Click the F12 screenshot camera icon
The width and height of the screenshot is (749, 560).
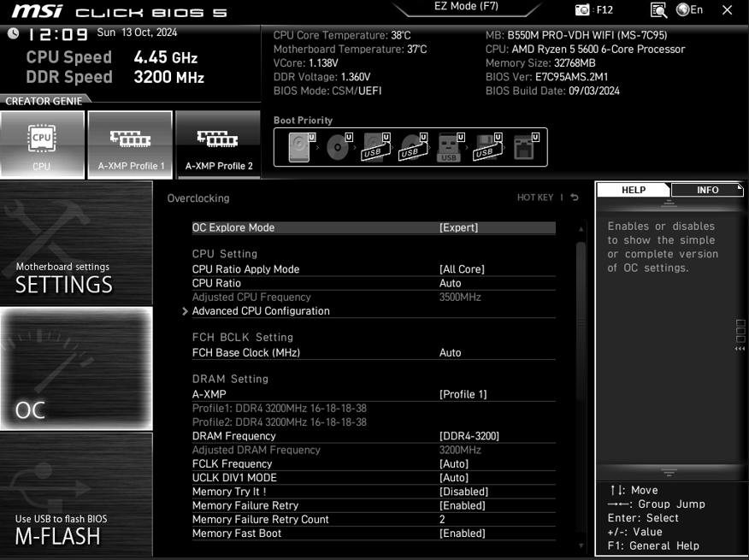(582, 10)
